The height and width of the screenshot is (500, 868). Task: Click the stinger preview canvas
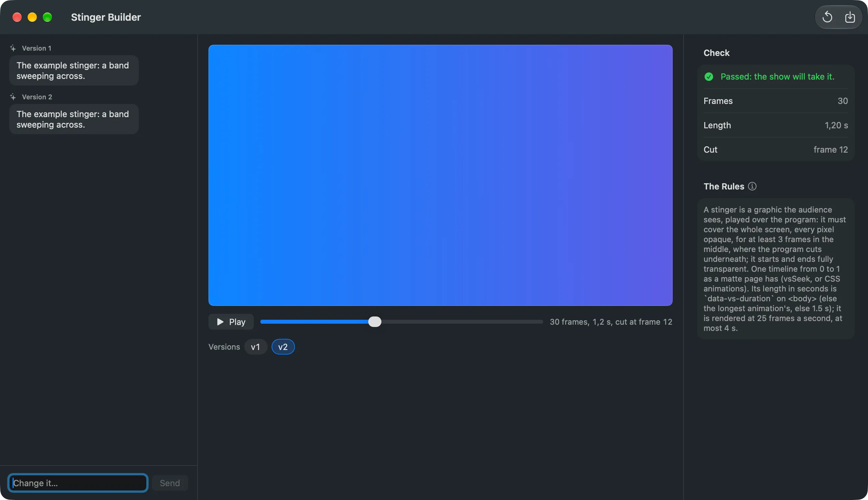(440, 175)
